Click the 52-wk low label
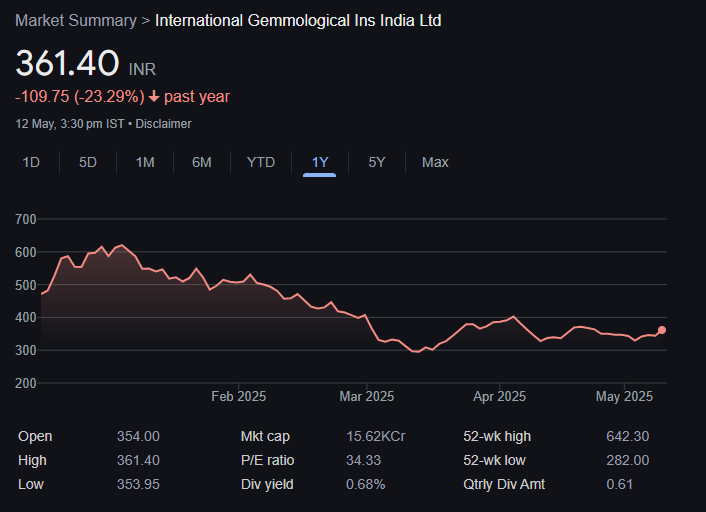 [494, 460]
